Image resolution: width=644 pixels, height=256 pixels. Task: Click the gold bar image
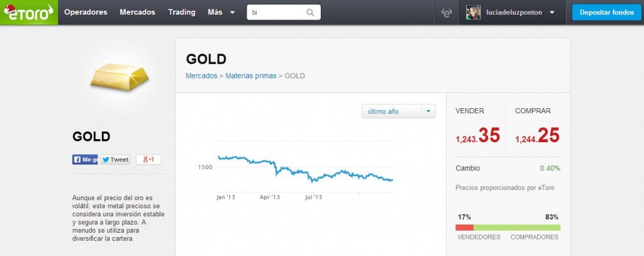point(119,77)
